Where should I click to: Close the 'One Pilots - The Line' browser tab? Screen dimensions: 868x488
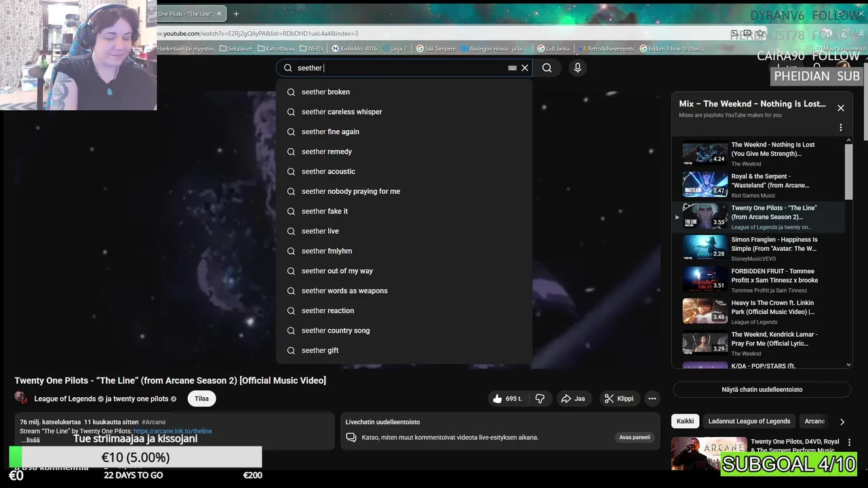click(x=219, y=14)
